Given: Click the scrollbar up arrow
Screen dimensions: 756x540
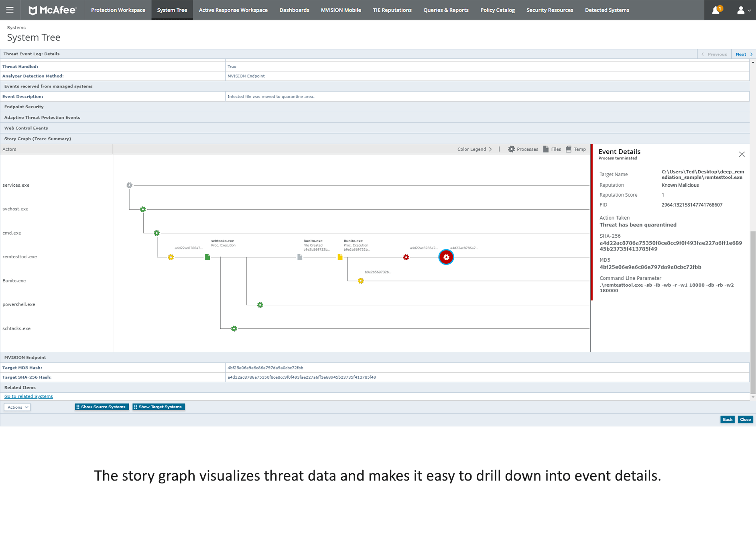Looking at the screenshot, I should click(753, 63).
